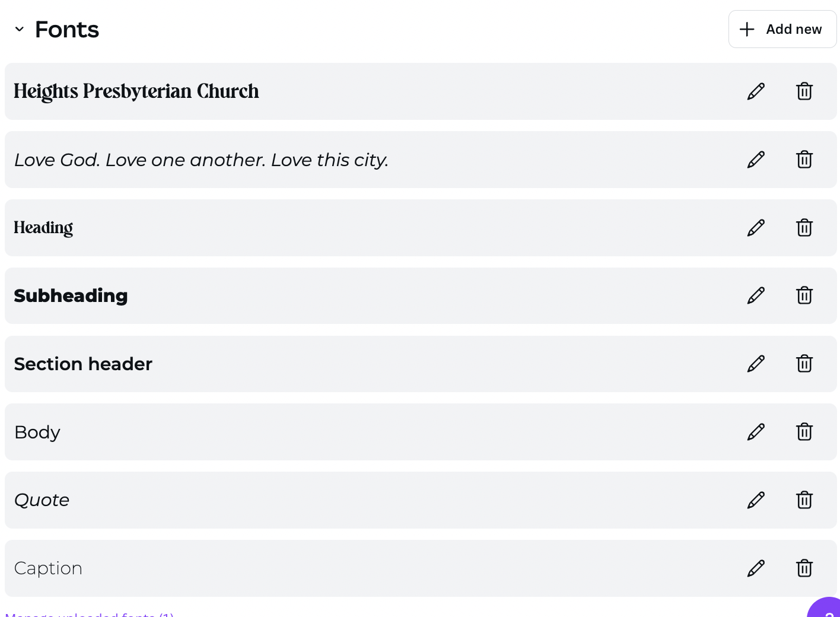Delete the Quote font style
This screenshot has height=617, width=840.
pos(804,500)
